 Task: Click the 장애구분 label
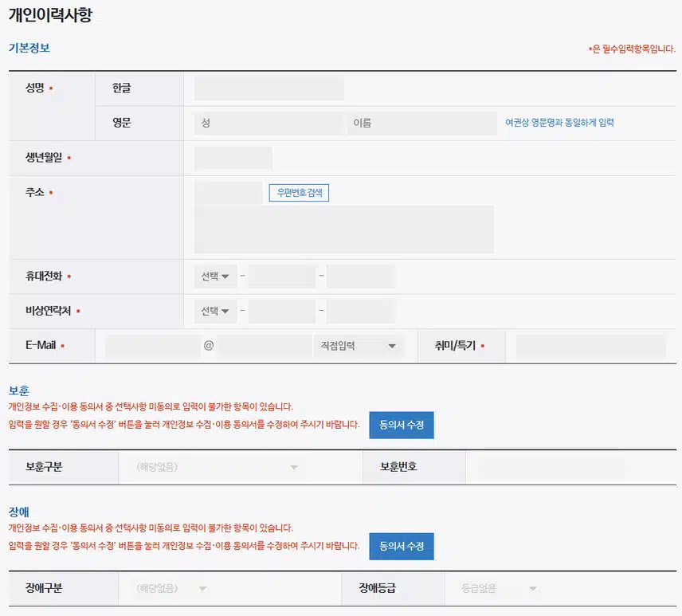[44, 588]
